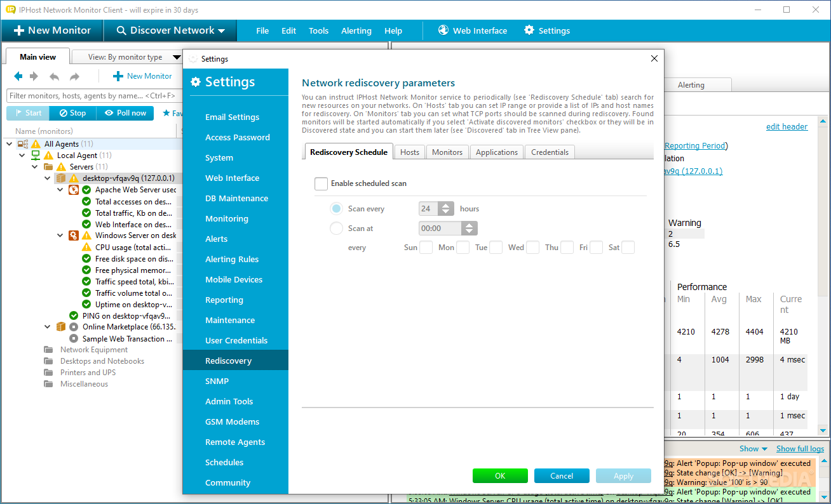The width and height of the screenshot is (831, 504).
Task: Check the Sat day checkbox
Action: pyautogui.click(x=628, y=248)
